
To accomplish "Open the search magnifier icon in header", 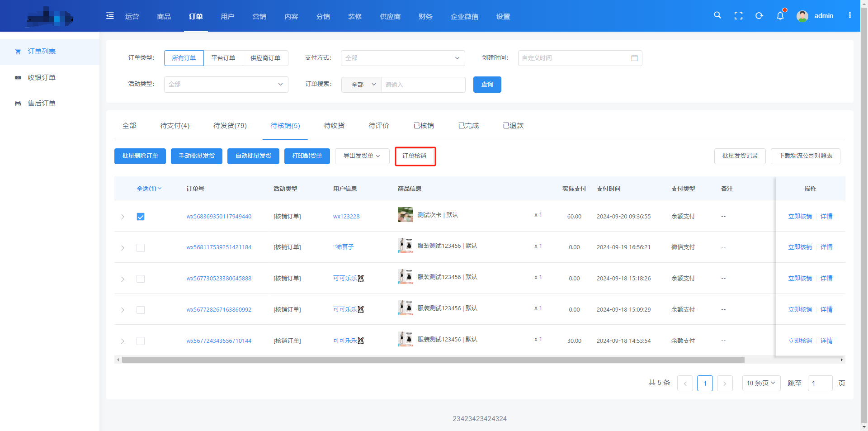I will (x=717, y=15).
